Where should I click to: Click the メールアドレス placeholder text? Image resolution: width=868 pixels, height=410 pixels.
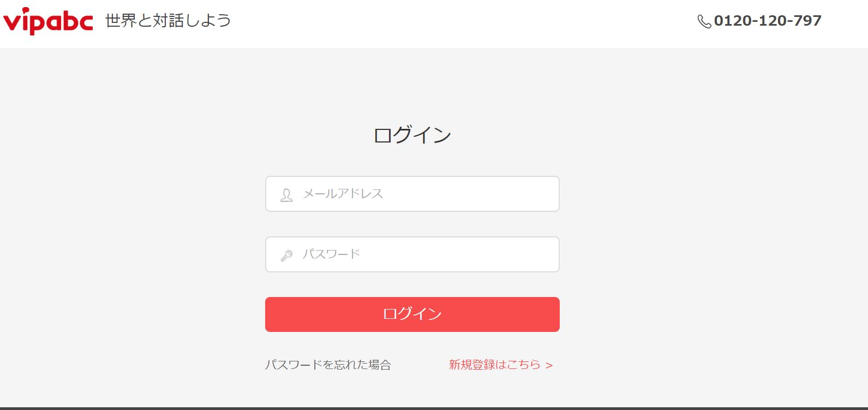343,194
